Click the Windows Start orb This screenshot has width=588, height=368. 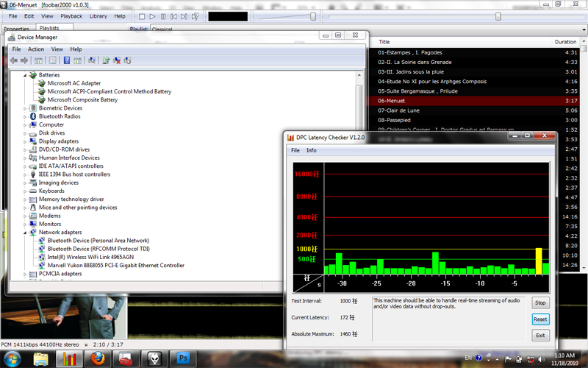coord(12,359)
